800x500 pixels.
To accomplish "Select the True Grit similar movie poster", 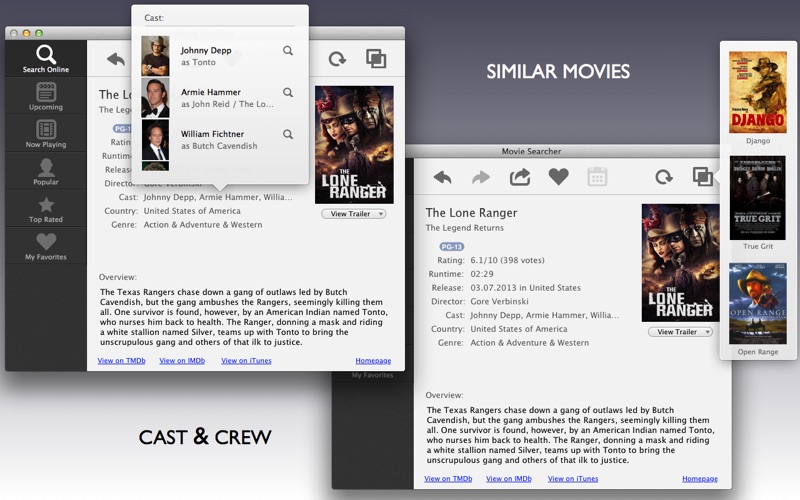I will [x=758, y=198].
